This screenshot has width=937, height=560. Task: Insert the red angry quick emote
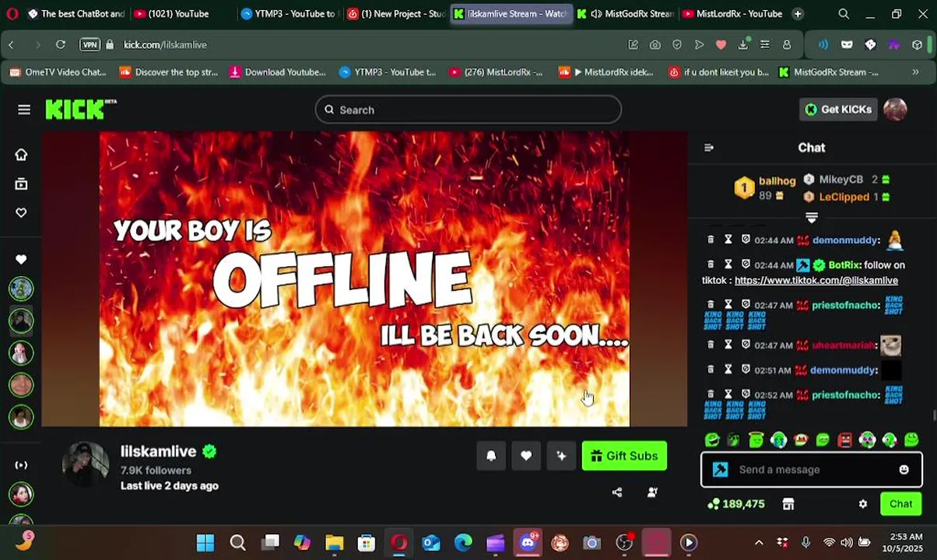click(845, 440)
